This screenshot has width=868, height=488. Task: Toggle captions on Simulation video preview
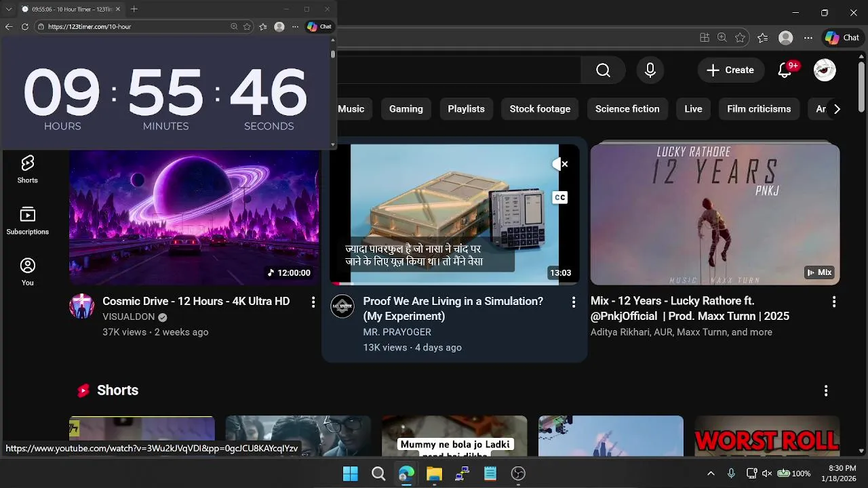click(559, 197)
